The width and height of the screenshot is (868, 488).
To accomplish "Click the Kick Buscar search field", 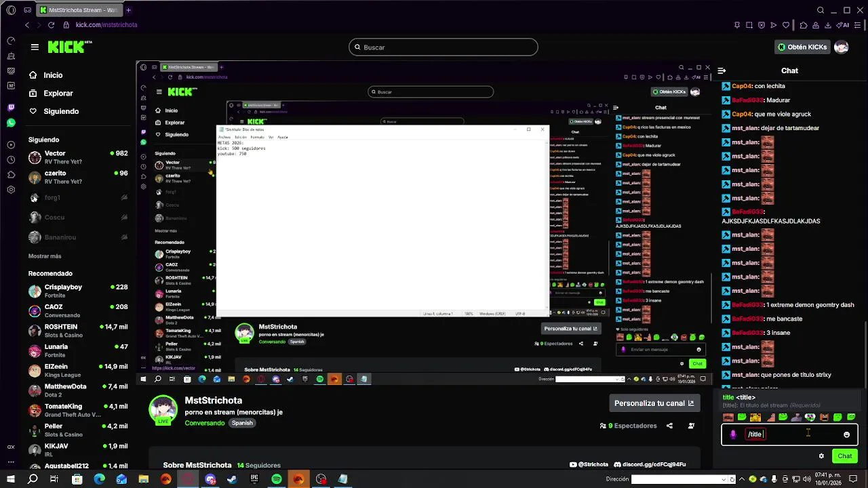I will pyautogui.click(x=443, y=47).
